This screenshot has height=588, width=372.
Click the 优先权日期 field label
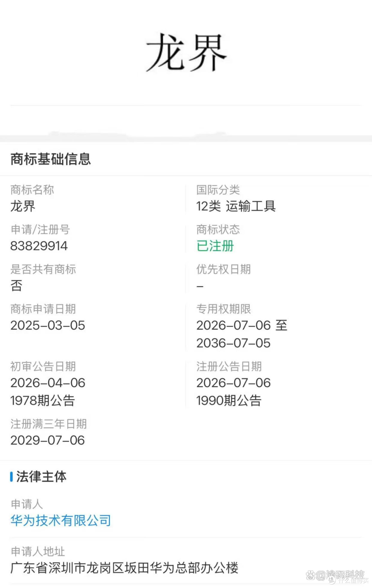pos(224,269)
